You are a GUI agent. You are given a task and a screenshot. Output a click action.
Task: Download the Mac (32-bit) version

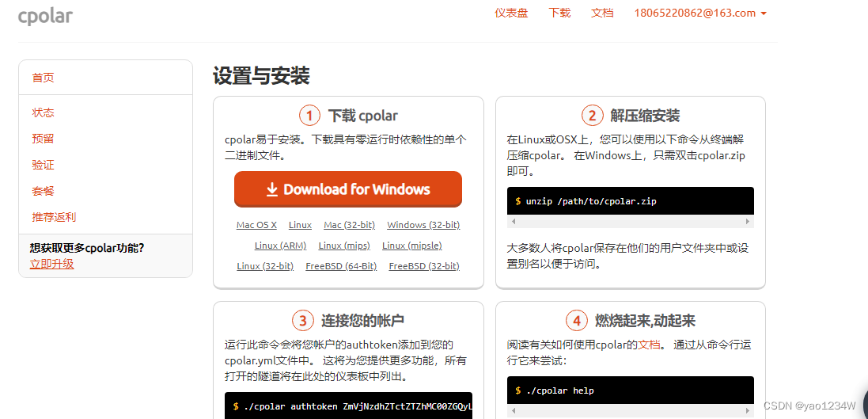click(349, 225)
